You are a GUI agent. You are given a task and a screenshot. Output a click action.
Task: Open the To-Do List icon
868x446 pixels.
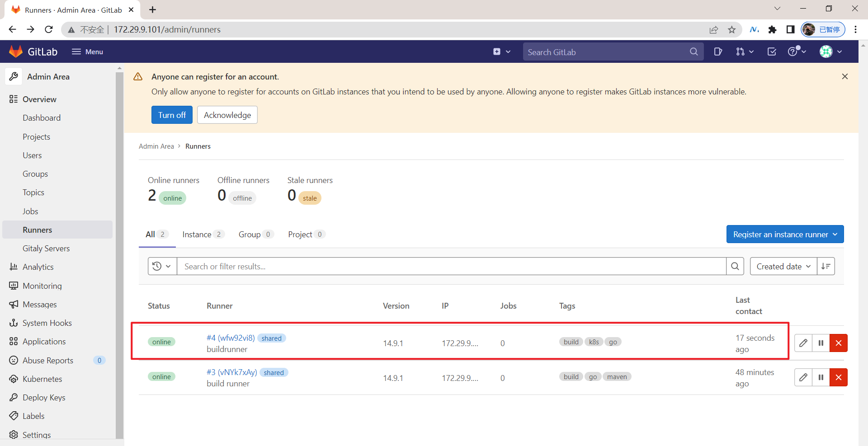click(x=772, y=52)
